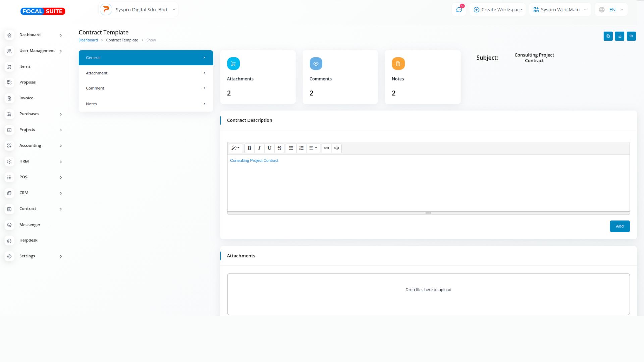Click the Dashboard breadcrumb link
The image size is (644, 362).
click(x=88, y=40)
